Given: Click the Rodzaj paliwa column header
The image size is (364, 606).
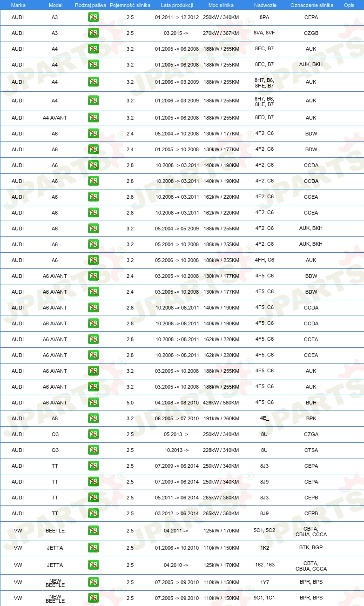Looking at the screenshot, I should coord(90,5).
